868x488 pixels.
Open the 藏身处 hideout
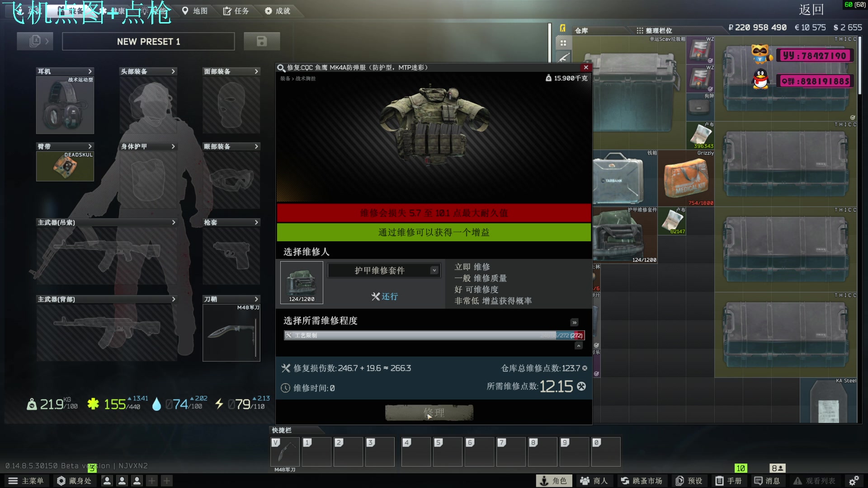tap(74, 481)
